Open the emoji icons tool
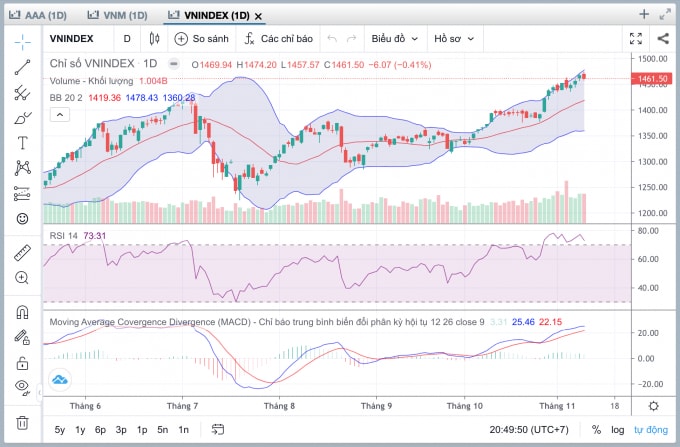 tap(23, 218)
